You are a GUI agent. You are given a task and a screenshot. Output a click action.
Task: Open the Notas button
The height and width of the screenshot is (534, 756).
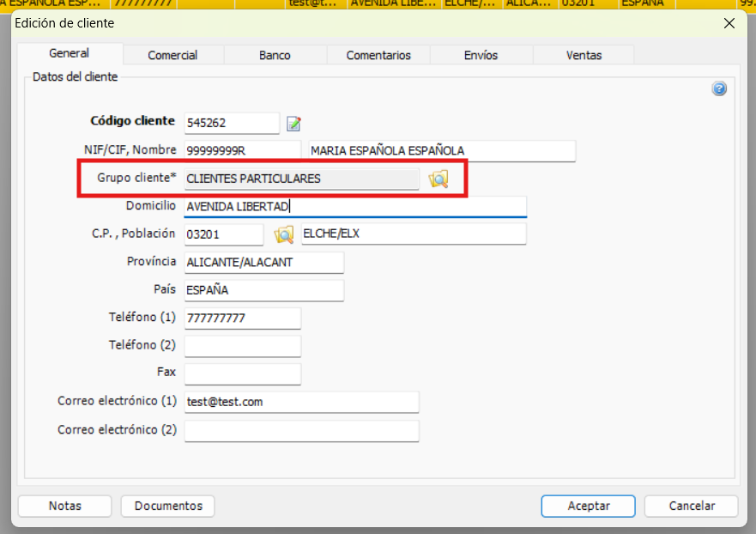65,506
